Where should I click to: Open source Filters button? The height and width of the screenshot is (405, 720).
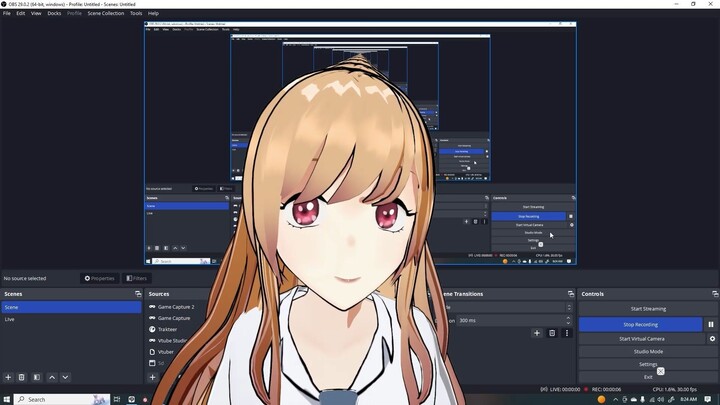[x=136, y=278]
